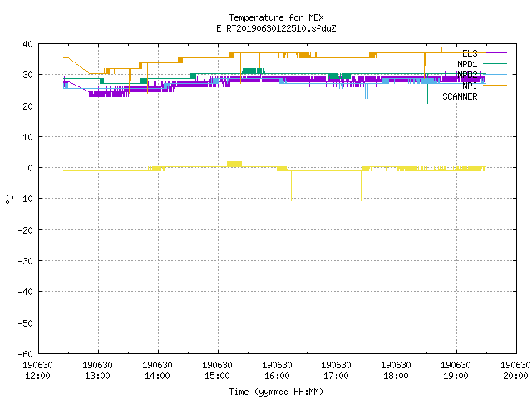The height and width of the screenshot is (399, 532).
Task: Click the y-axis value -40
Action: pos(26,292)
